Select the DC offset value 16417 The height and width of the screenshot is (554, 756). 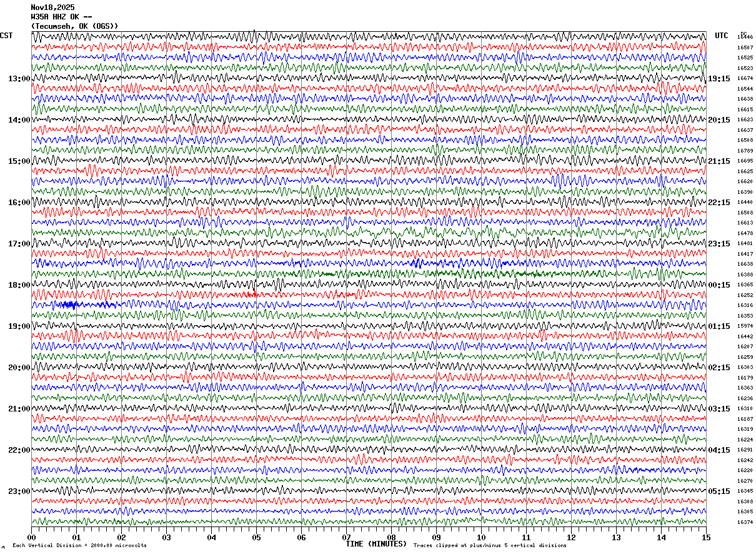(x=745, y=254)
